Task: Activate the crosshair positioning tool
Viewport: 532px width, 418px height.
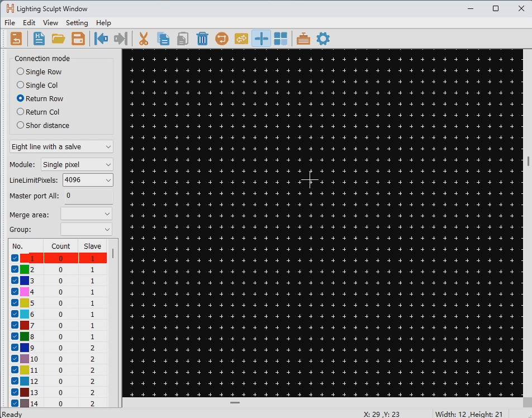Action: pos(261,39)
